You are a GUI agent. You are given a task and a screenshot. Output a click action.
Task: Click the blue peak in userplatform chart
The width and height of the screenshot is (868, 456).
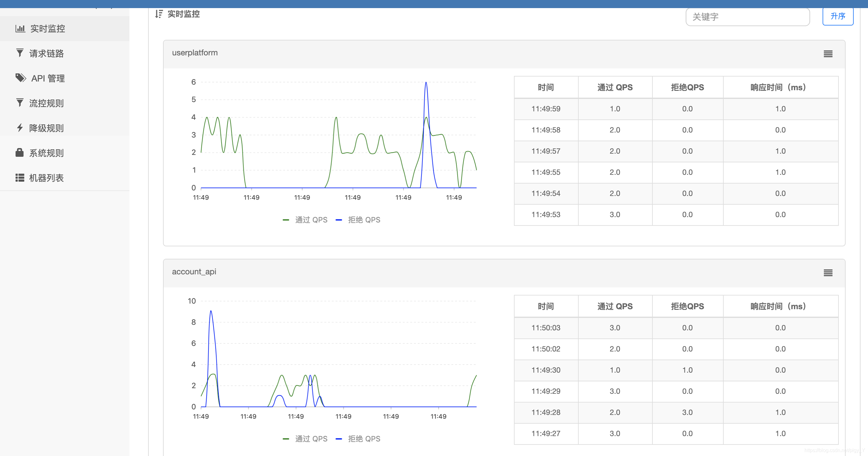[426, 83]
